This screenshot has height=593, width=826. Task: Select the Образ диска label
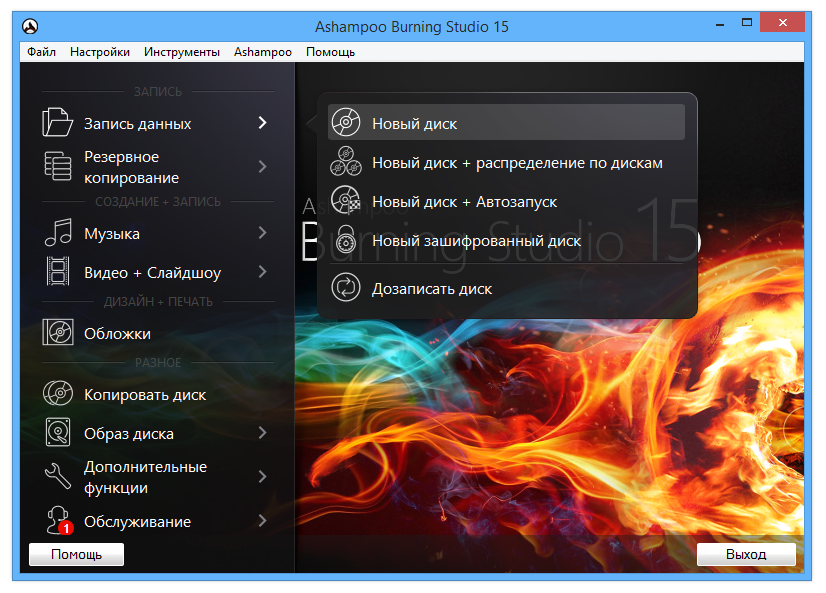click(x=129, y=433)
